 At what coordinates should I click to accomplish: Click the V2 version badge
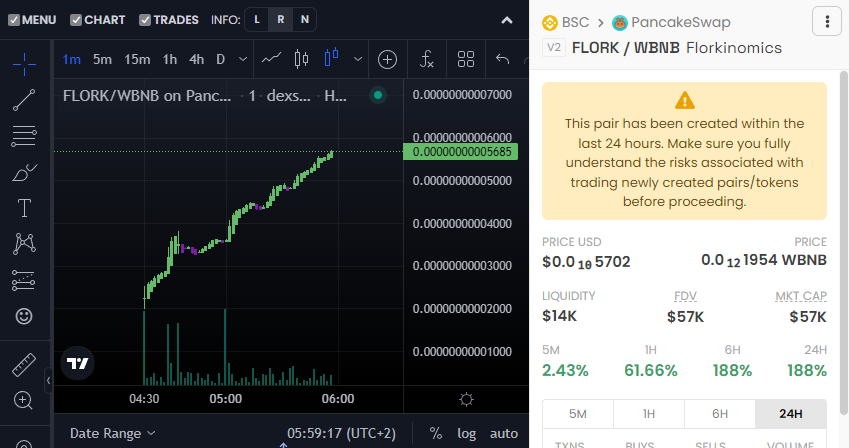pos(553,48)
